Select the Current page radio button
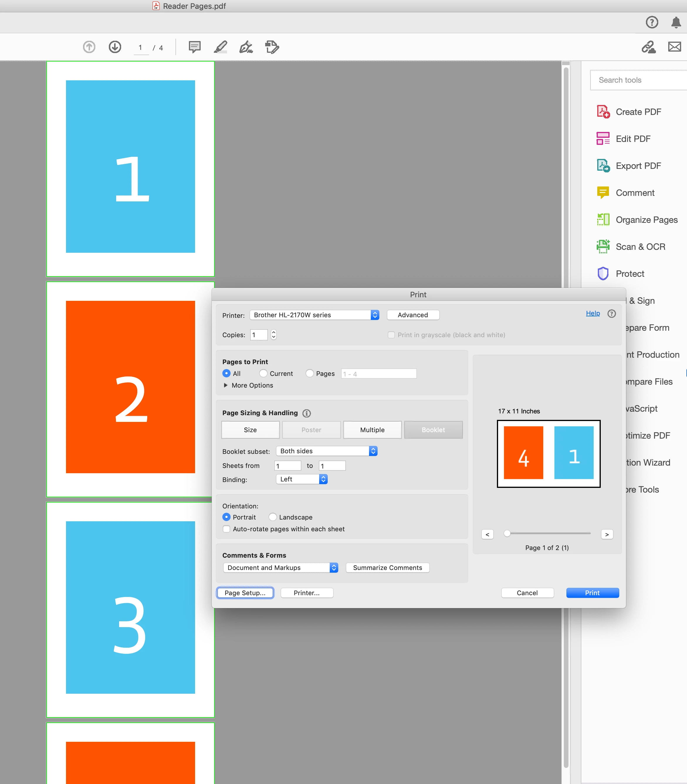687x784 pixels. point(263,373)
